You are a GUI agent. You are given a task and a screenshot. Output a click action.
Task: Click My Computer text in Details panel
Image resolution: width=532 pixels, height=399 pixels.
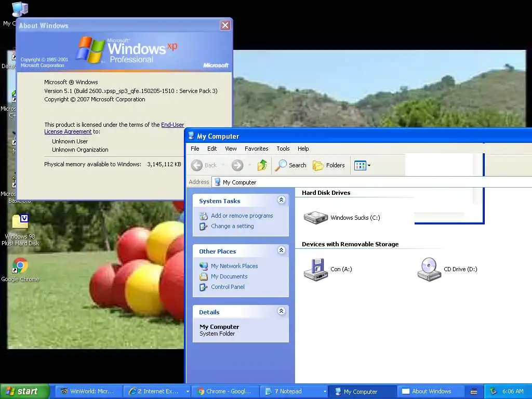pos(219,327)
